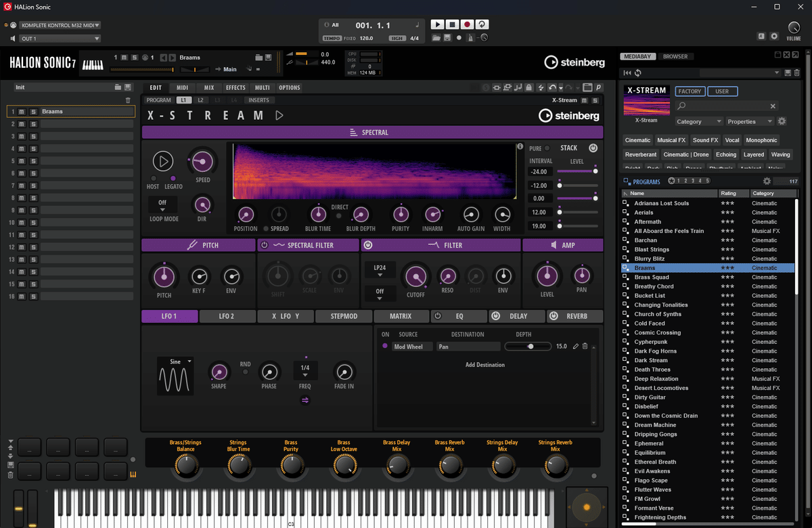Select the L2 layer tab
This screenshot has width=812, height=528.
200,100
